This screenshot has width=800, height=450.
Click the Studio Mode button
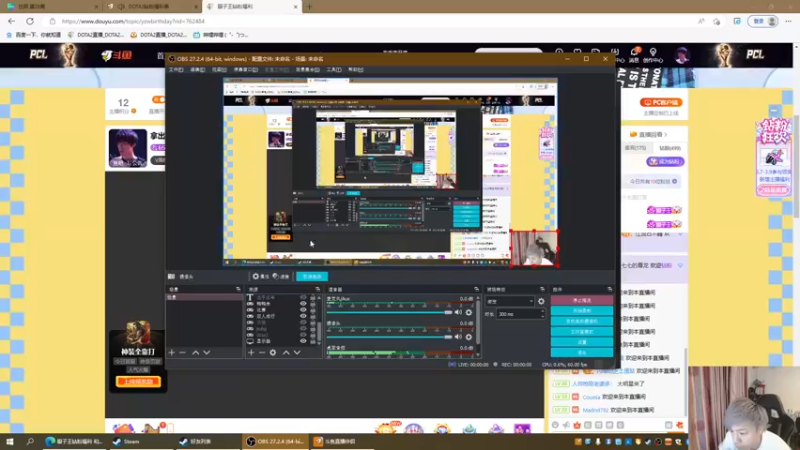(582, 332)
